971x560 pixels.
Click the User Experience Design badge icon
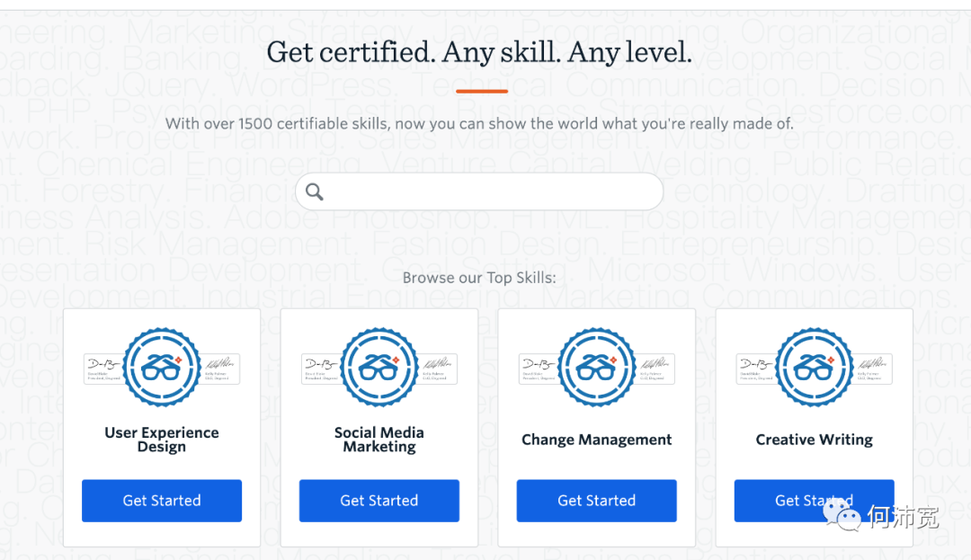[162, 368]
